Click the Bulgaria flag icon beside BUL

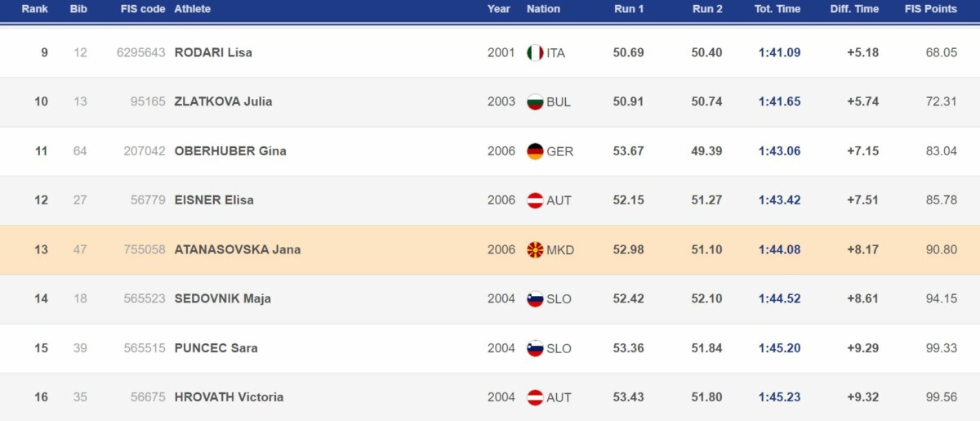click(535, 102)
